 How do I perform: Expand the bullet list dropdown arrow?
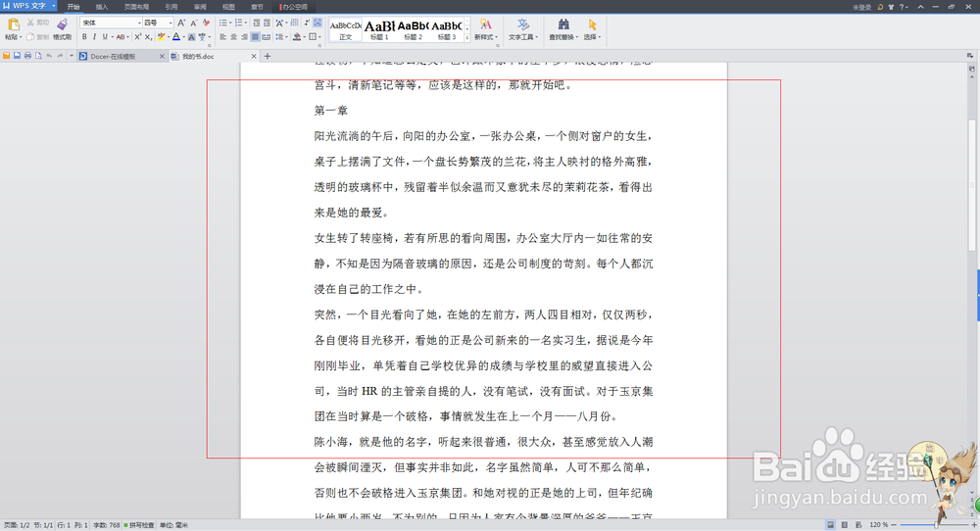point(230,23)
